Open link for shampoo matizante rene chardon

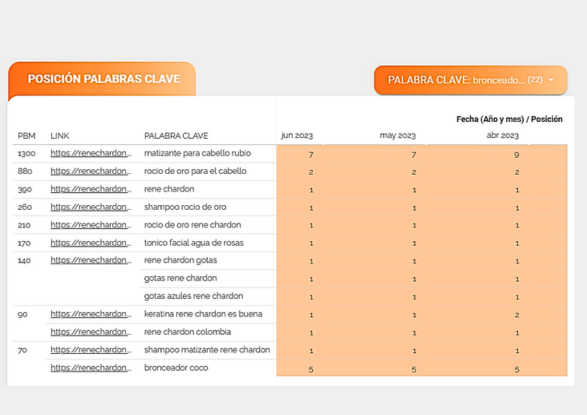coord(91,350)
